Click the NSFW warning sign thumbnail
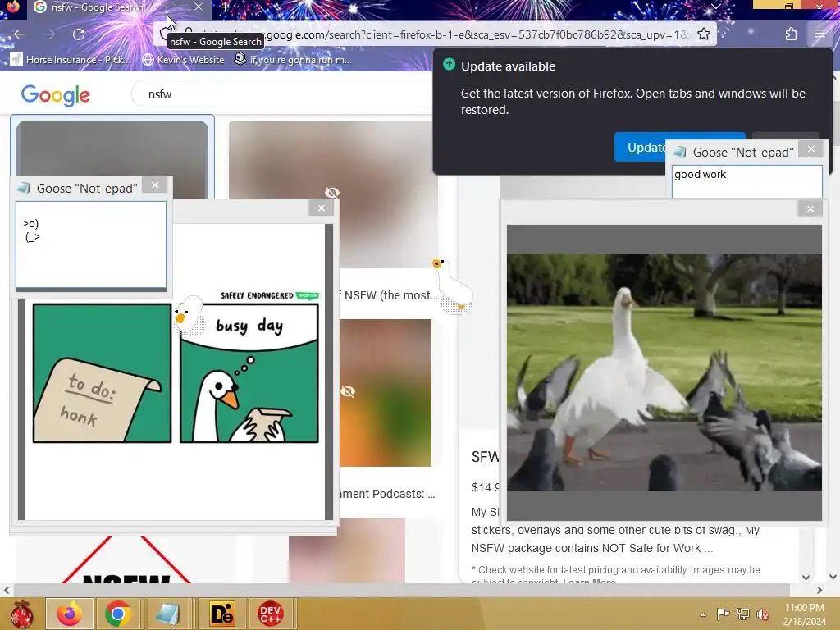The image size is (840, 630). click(126, 559)
